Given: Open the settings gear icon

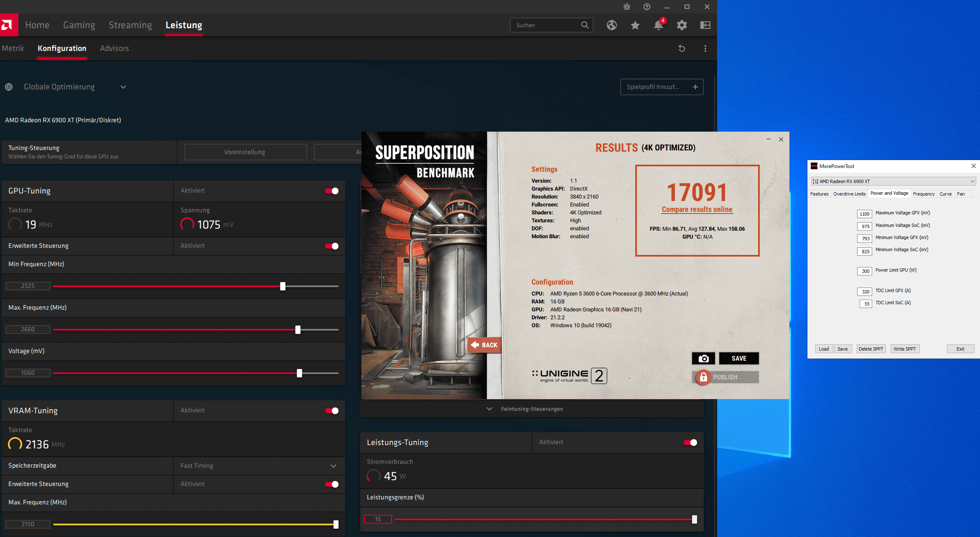Looking at the screenshot, I should (682, 25).
